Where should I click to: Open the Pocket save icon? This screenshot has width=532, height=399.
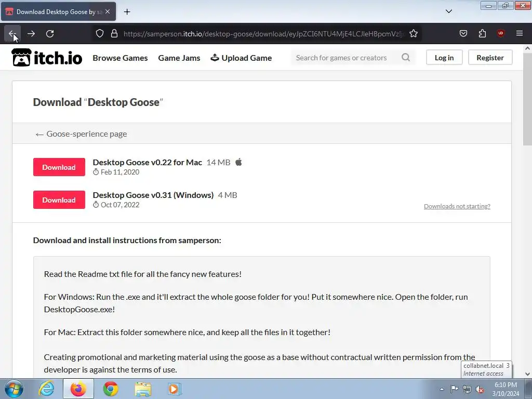(463, 34)
